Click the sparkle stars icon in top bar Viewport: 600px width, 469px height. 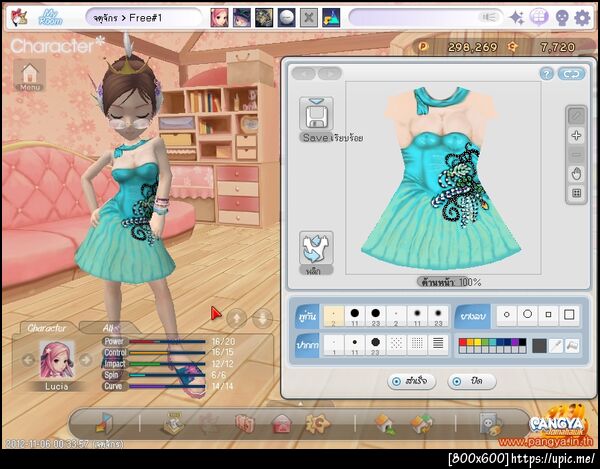(517, 18)
